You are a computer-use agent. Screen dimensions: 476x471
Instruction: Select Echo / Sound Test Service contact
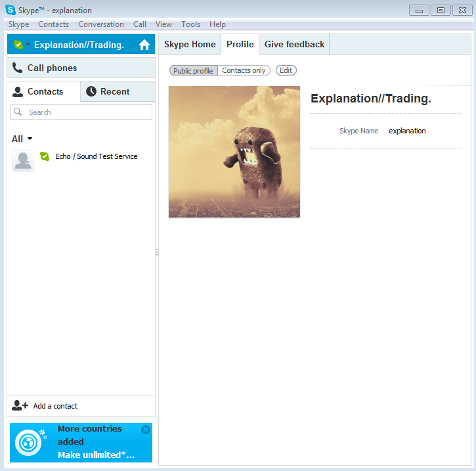tap(81, 160)
